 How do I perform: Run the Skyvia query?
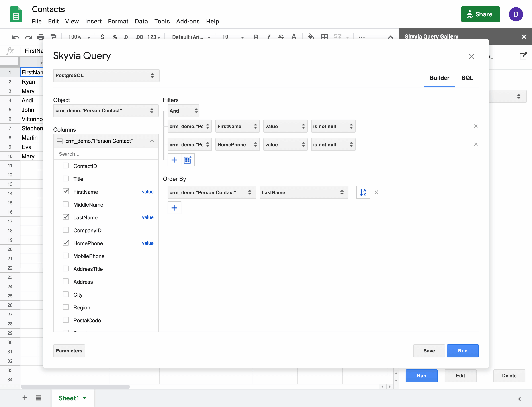point(462,351)
